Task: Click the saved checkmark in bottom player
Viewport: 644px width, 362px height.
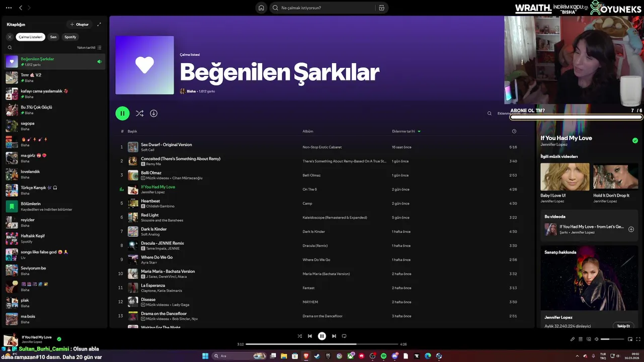Action: click(x=59, y=339)
